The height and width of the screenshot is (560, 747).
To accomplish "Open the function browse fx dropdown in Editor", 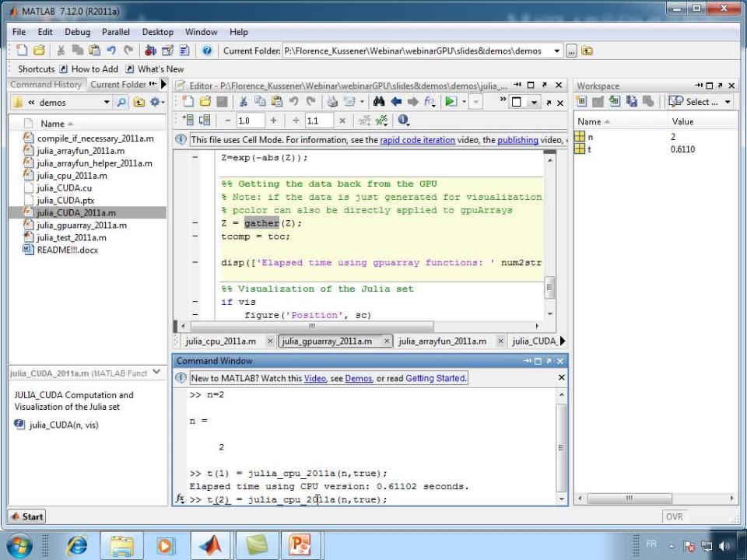I will click(x=430, y=101).
